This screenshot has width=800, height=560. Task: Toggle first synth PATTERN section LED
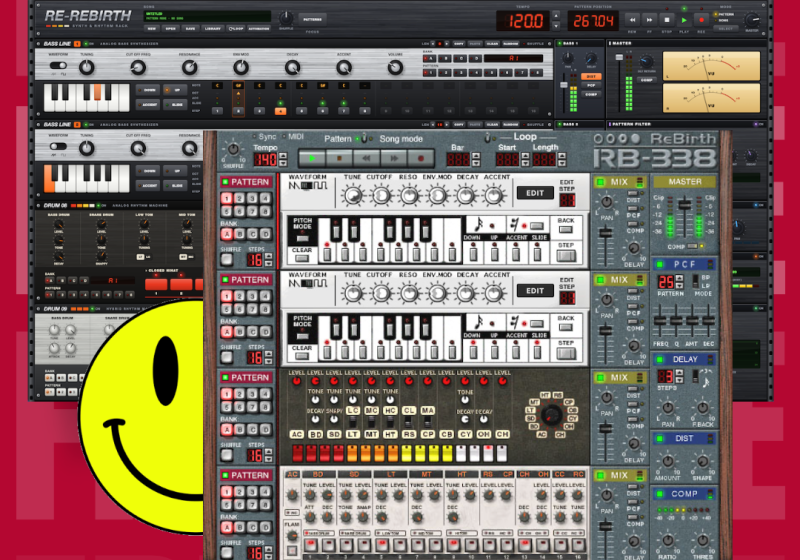coord(225,182)
